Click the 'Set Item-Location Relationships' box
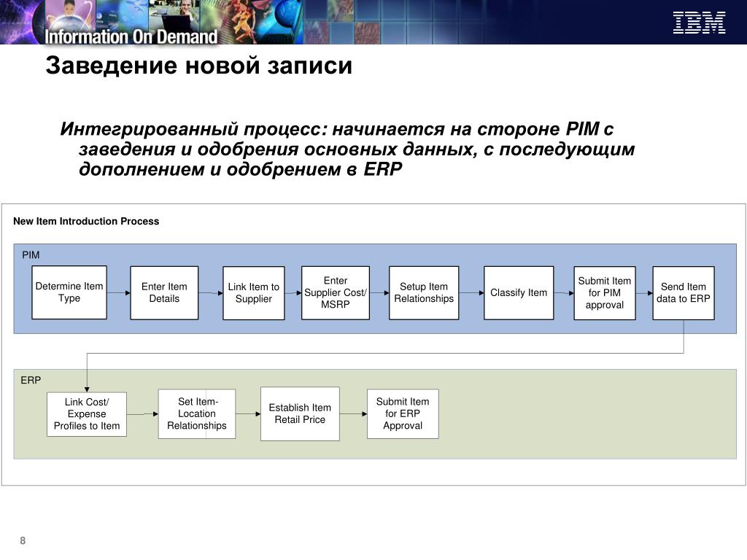This screenshot has height=560, width=747. coord(197,414)
